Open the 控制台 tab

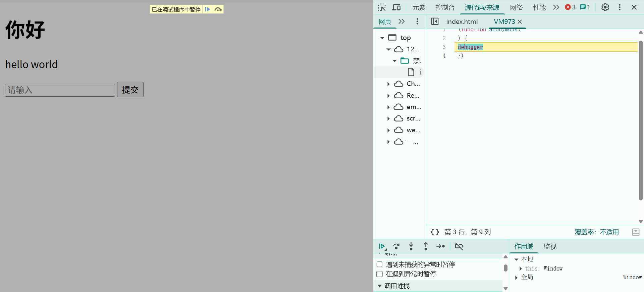(445, 7)
